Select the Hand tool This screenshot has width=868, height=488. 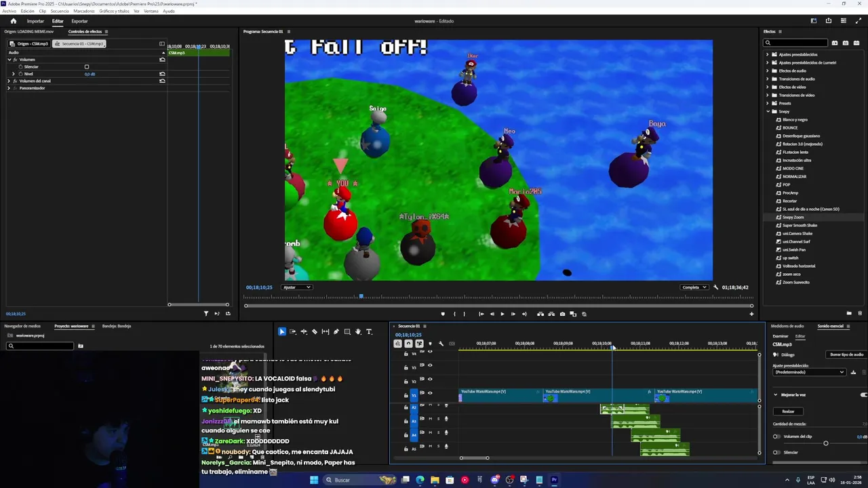tap(358, 331)
